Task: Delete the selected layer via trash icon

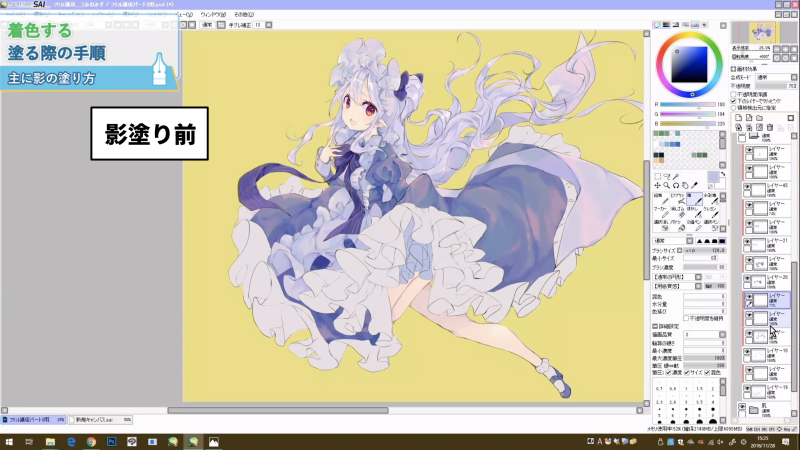Action: [x=770, y=127]
